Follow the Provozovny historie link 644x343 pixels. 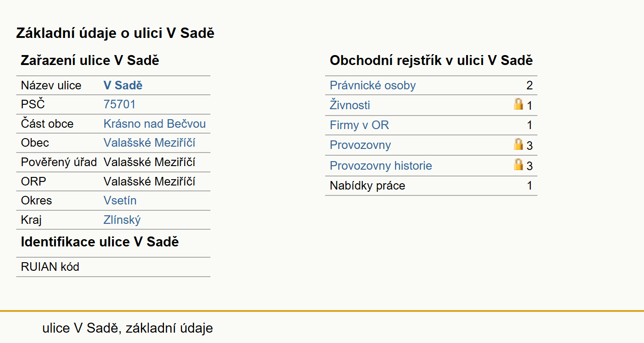(381, 166)
